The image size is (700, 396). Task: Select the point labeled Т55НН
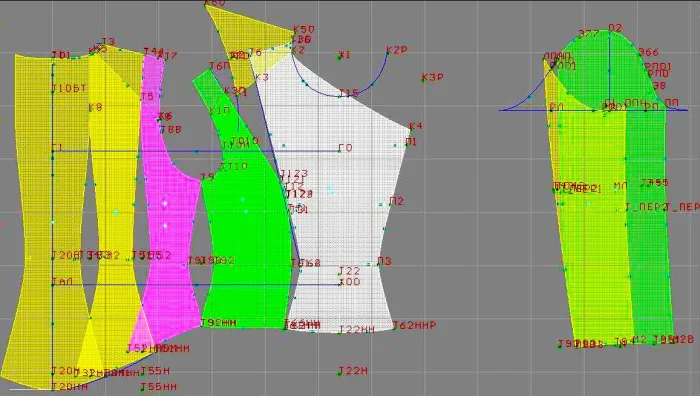tap(159, 387)
